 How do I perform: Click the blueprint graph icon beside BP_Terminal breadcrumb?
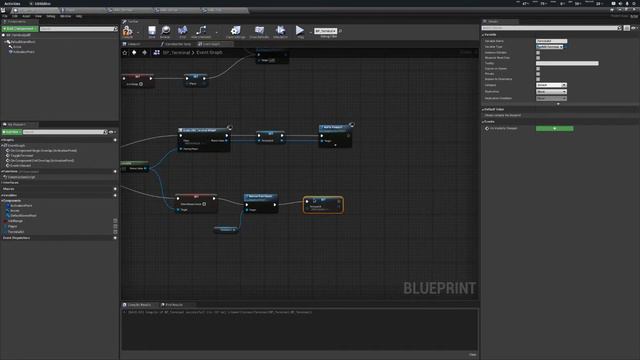point(156,53)
